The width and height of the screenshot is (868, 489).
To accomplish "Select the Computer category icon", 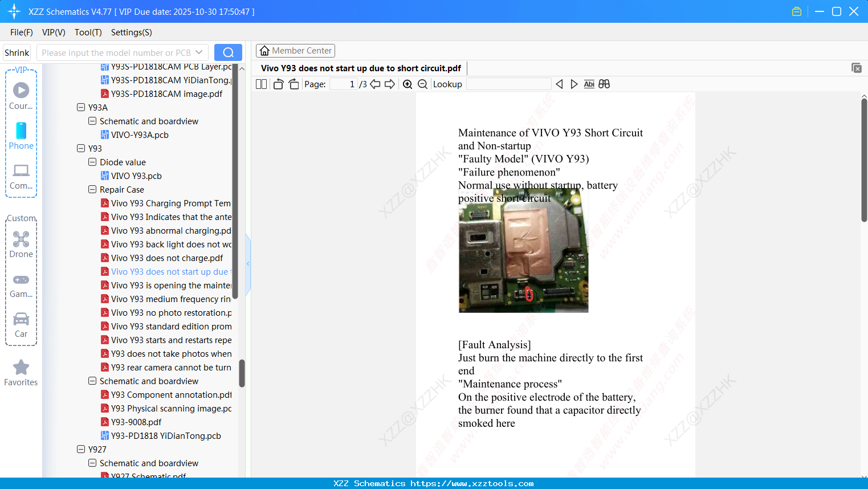I will click(x=21, y=176).
